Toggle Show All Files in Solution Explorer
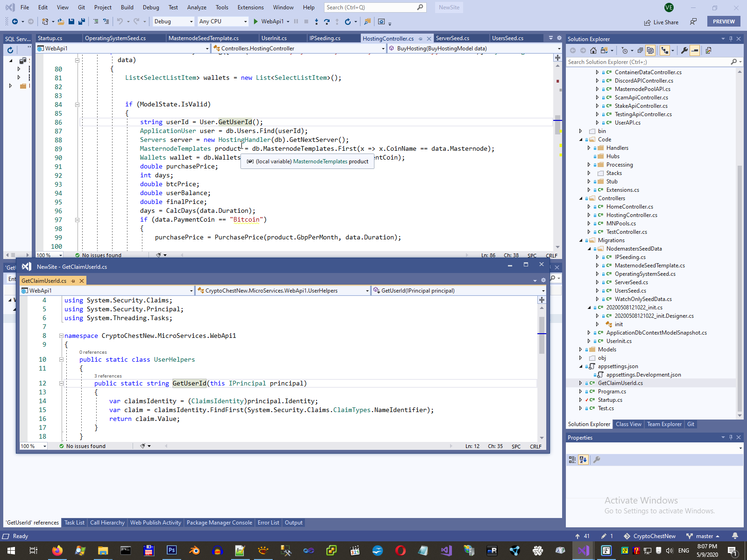Viewport: 747px width, 560px height. (x=650, y=50)
